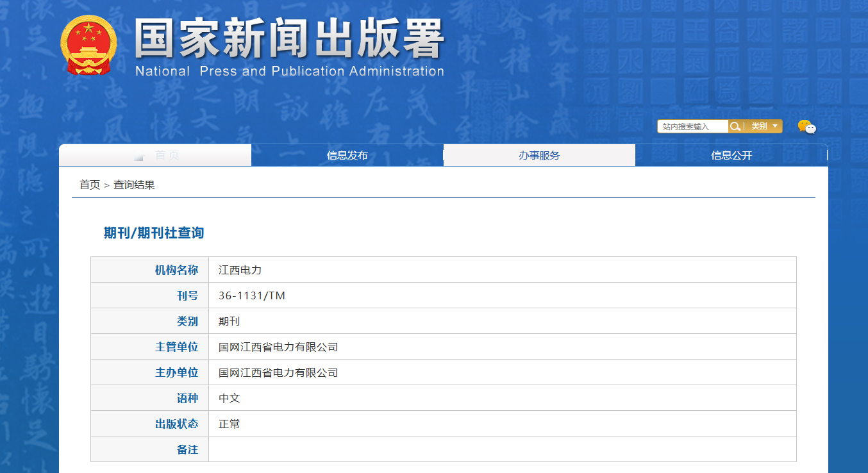Click the 正常 publication status value
868x473 pixels.
(230, 424)
